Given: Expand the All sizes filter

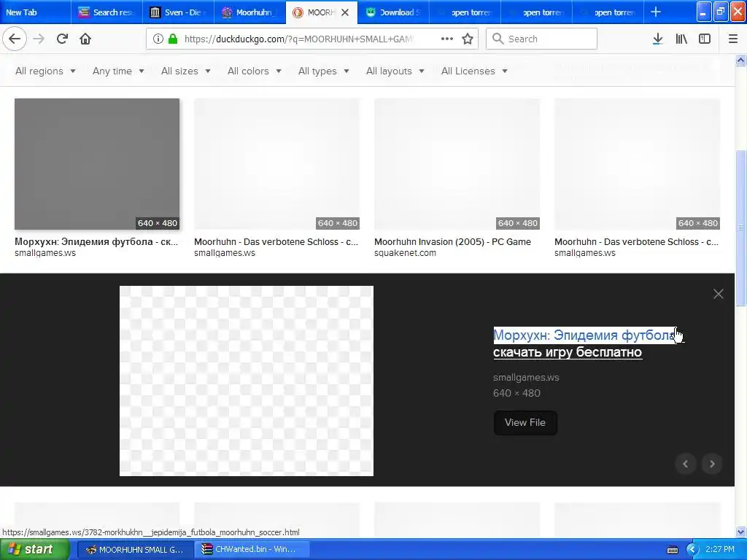Looking at the screenshot, I should 186,71.
